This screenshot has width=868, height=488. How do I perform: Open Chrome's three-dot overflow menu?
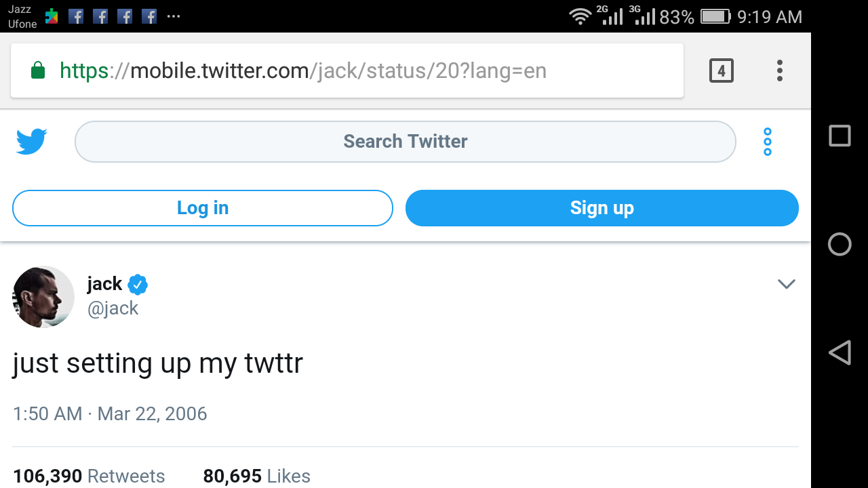tap(780, 70)
